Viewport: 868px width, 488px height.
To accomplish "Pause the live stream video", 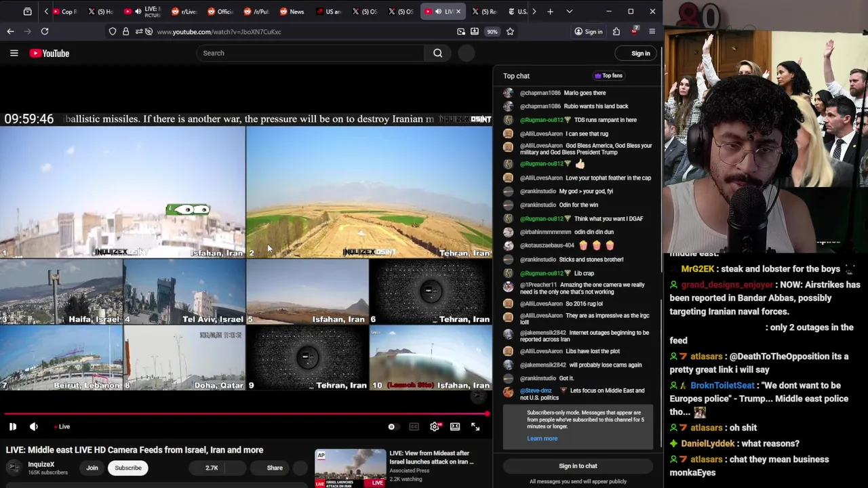I will click(12, 427).
